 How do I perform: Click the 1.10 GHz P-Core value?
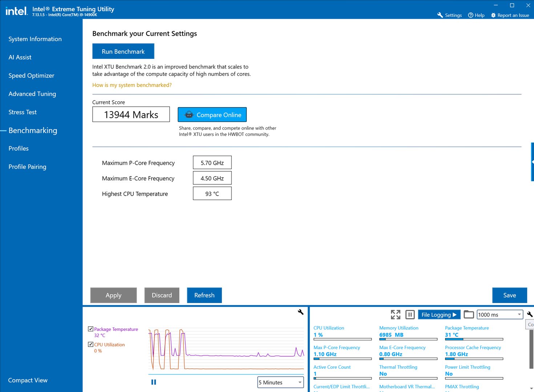click(x=325, y=354)
